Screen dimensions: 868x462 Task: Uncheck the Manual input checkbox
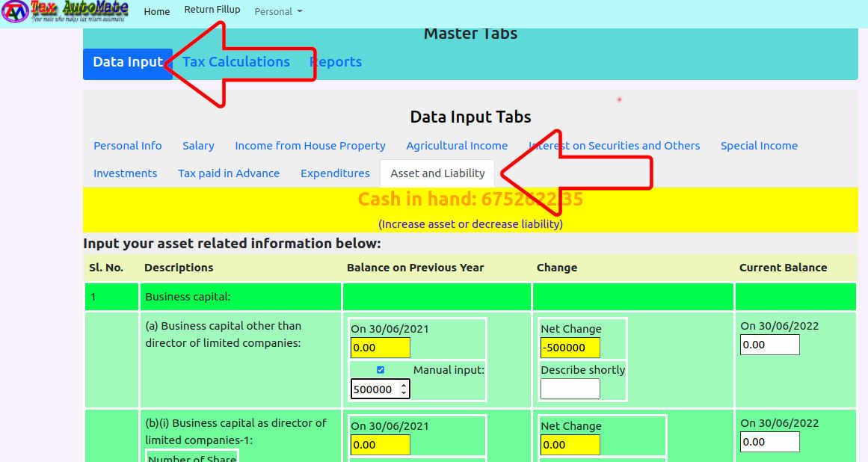click(x=381, y=370)
